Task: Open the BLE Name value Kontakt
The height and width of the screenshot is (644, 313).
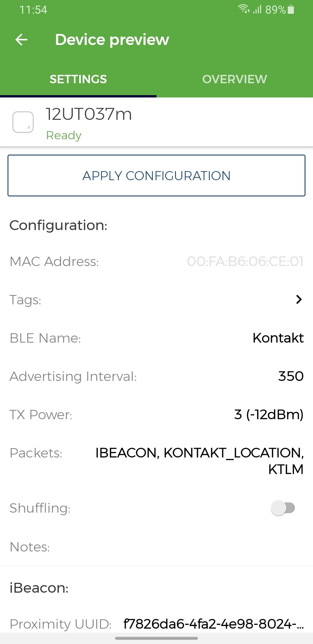Action: click(278, 338)
